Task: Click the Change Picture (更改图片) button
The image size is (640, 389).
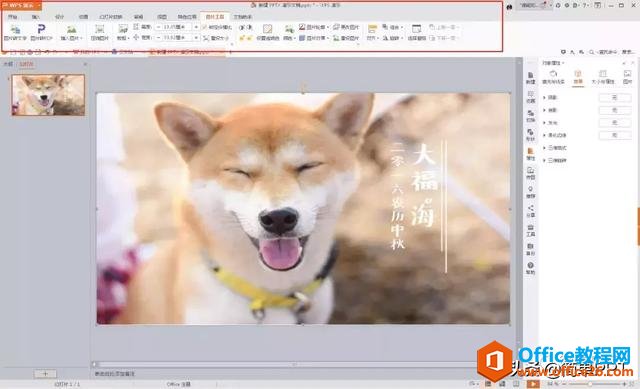Action: tap(346, 27)
